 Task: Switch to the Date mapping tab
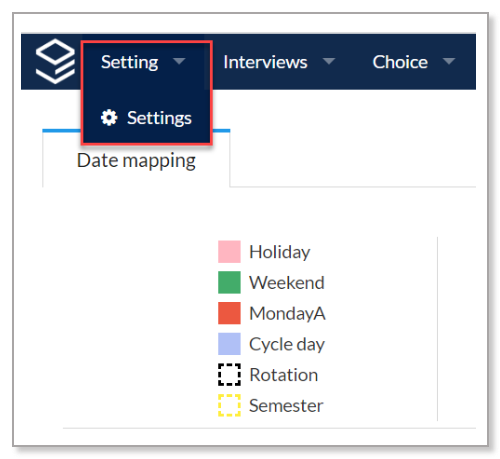[136, 161]
